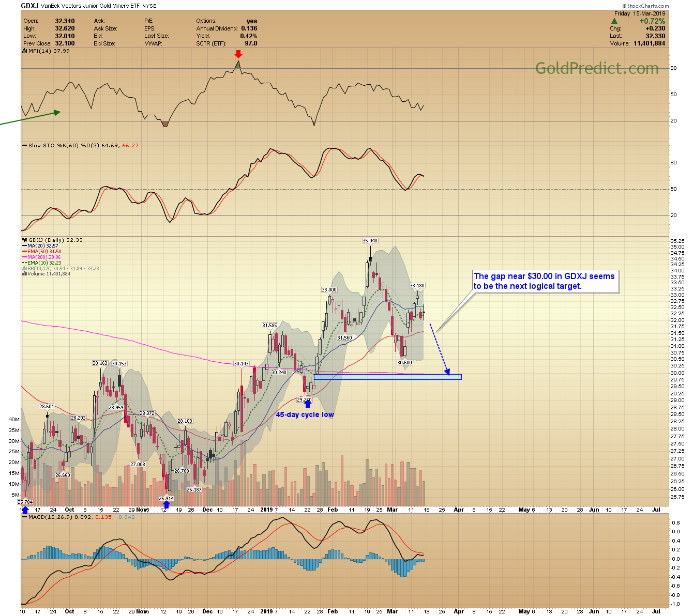Viewport: 693px width, 616px height.
Task: Click the 33.000 price label
Action: click(x=329, y=290)
